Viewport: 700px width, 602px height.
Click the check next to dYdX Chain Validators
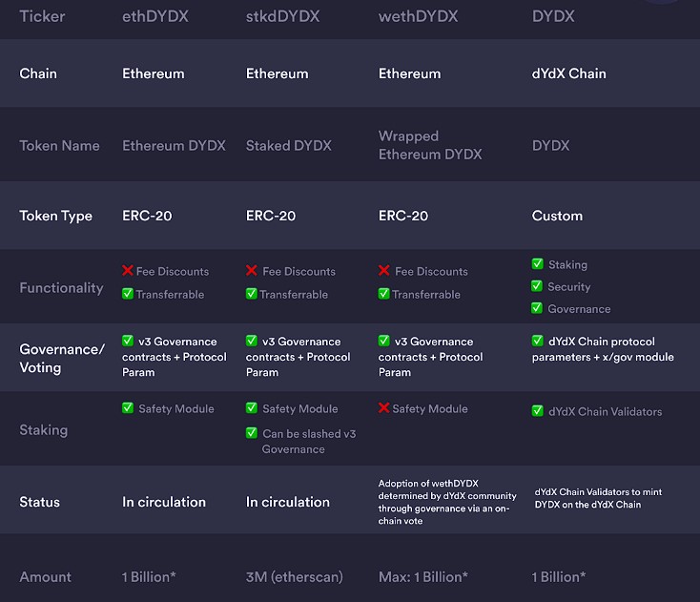click(x=538, y=411)
